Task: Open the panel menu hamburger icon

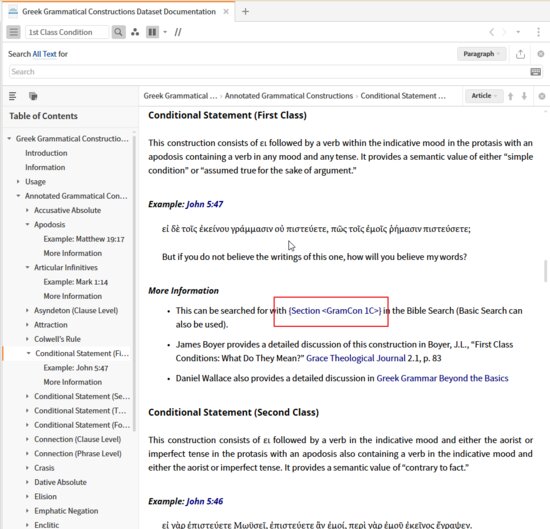Action: (x=13, y=32)
